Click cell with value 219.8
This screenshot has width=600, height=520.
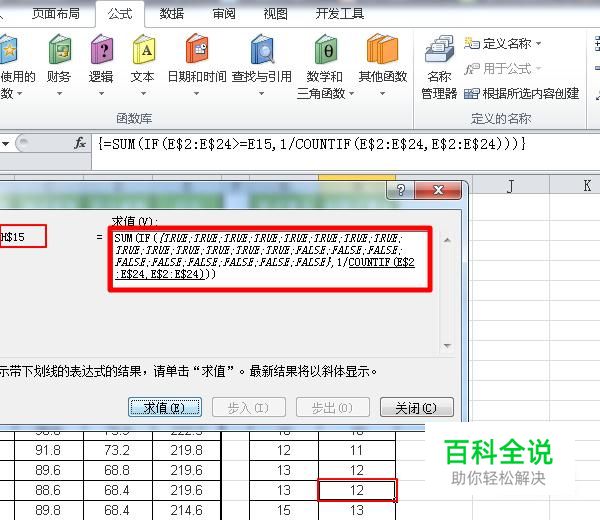[187, 450]
